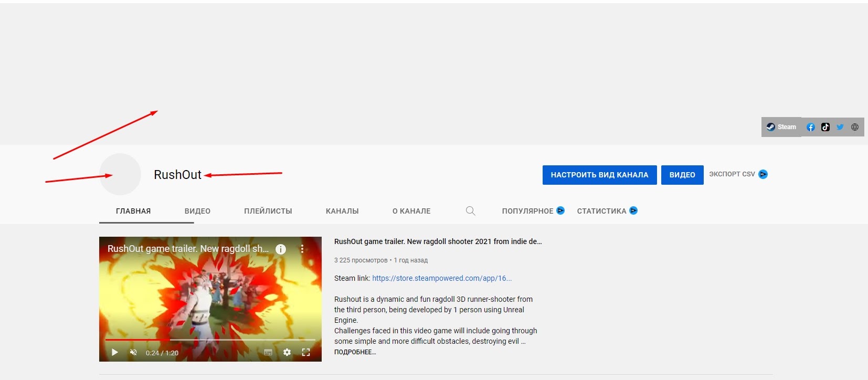Open the Facebook icon in banner links
Viewport: 868px width, 380px height.
pos(811,127)
